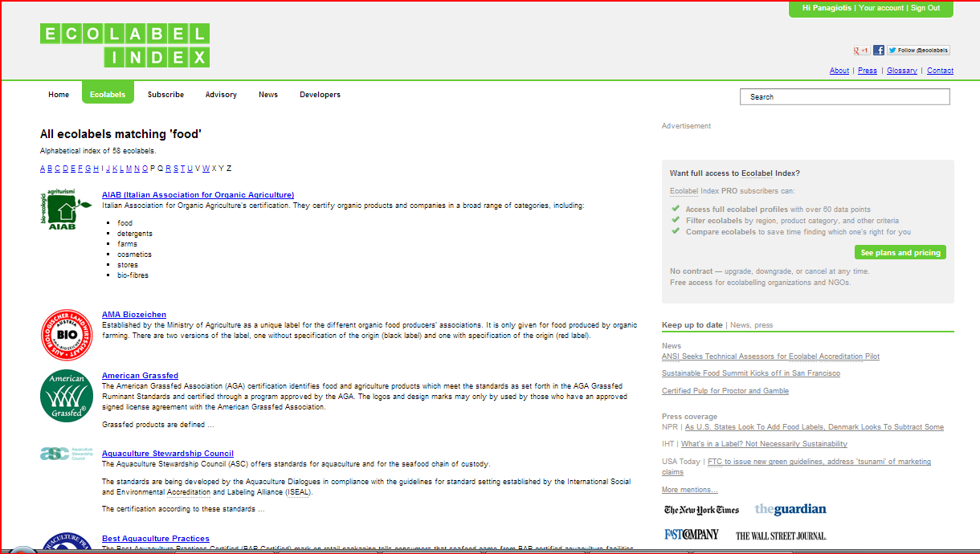Viewport: 980px width, 554px height.
Task: Open the American Grassfed title link
Action: tap(140, 376)
